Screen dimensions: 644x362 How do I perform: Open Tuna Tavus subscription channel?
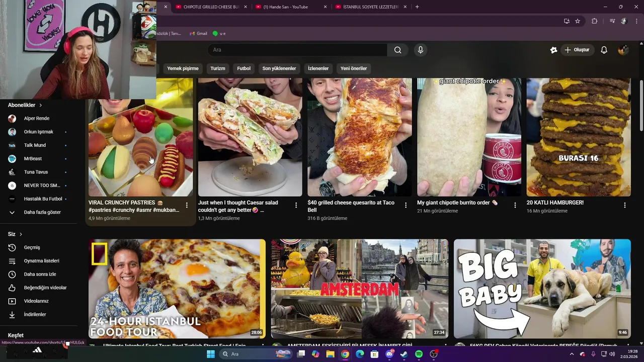(38, 172)
